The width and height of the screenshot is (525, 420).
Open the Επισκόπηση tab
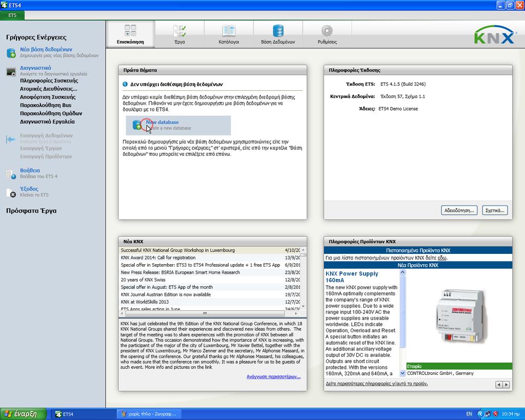[x=130, y=34]
